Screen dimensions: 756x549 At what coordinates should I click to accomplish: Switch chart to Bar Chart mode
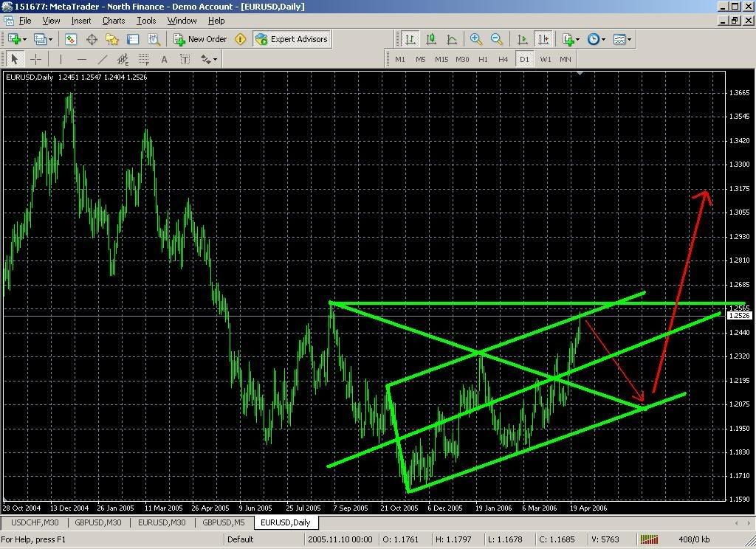[x=410, y=39]
